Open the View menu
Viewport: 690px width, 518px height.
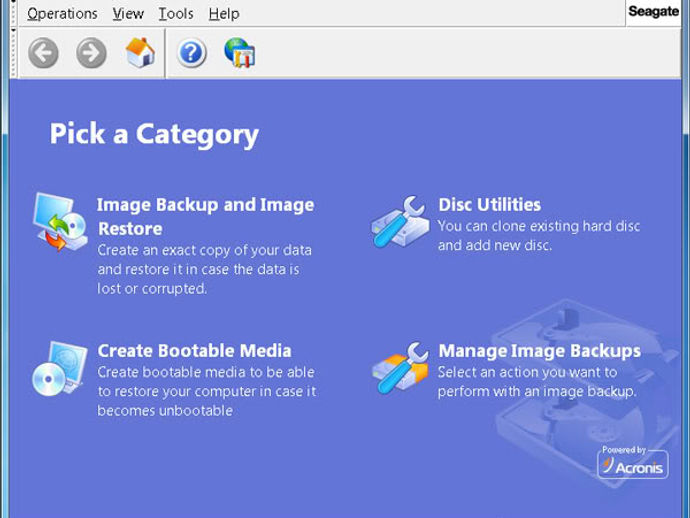(128, 14)
